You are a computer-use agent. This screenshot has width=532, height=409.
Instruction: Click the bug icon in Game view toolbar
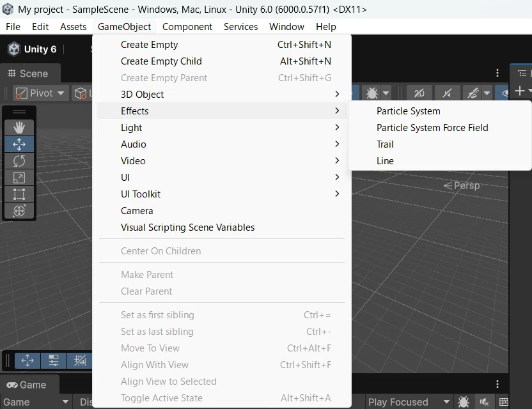coord(463,402)
